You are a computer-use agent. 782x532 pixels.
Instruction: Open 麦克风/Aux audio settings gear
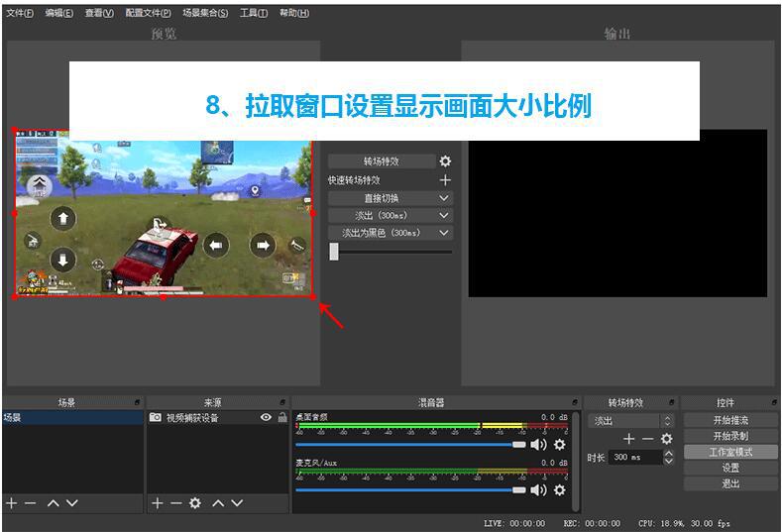560,490
